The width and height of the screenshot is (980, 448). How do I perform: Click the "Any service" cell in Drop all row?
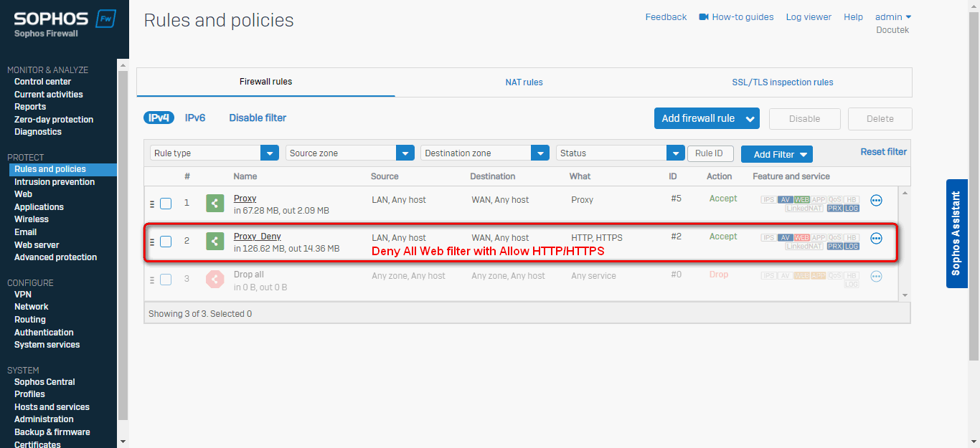click(x=593, y=276)
